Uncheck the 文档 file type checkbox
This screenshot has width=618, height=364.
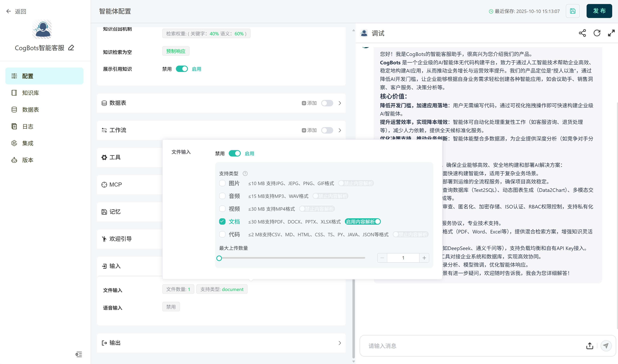(x=222, y=221)
